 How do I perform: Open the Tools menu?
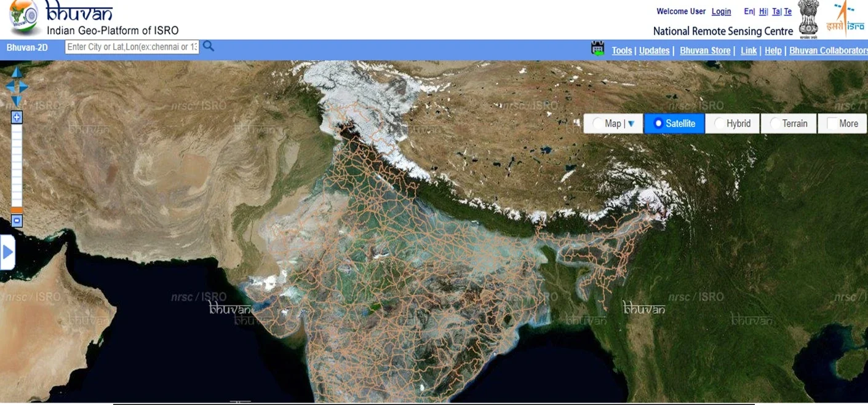[622, 50]
